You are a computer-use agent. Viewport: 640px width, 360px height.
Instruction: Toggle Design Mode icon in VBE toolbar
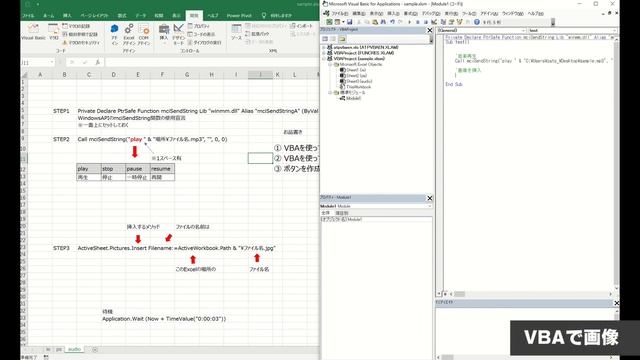(434, 22)
